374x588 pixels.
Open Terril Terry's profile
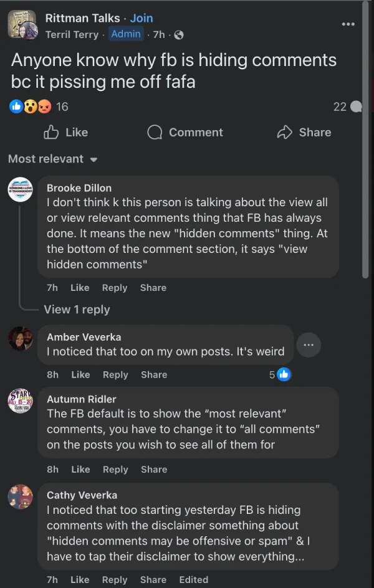(x=72, y=35)
